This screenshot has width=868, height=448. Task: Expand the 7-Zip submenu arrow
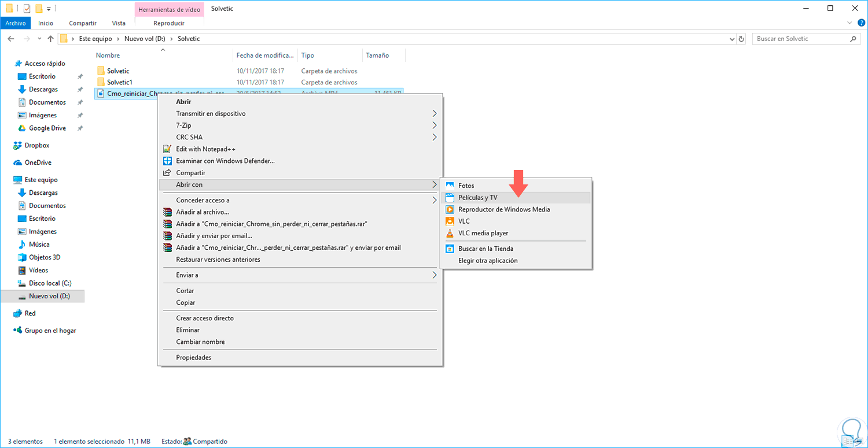tap(435, 125)
